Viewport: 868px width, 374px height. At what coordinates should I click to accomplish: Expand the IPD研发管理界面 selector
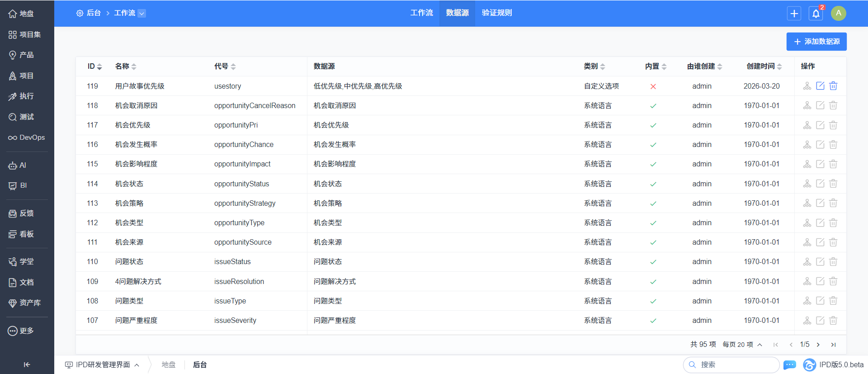(x=102, y=365)
